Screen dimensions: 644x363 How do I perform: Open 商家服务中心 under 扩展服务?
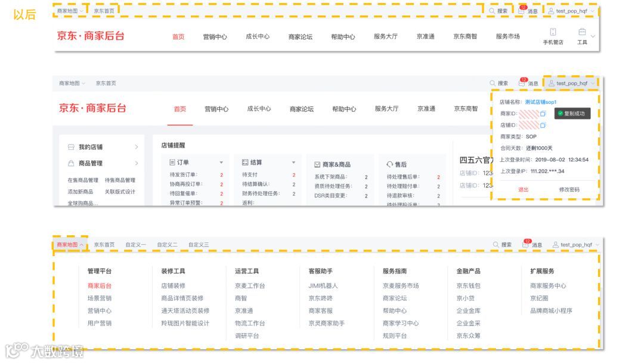[549, 286]
